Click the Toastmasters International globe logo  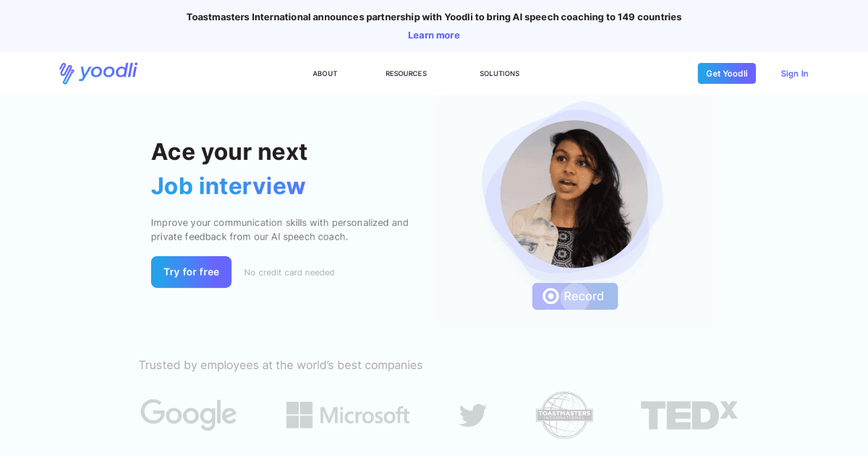[x=564, y=415]
